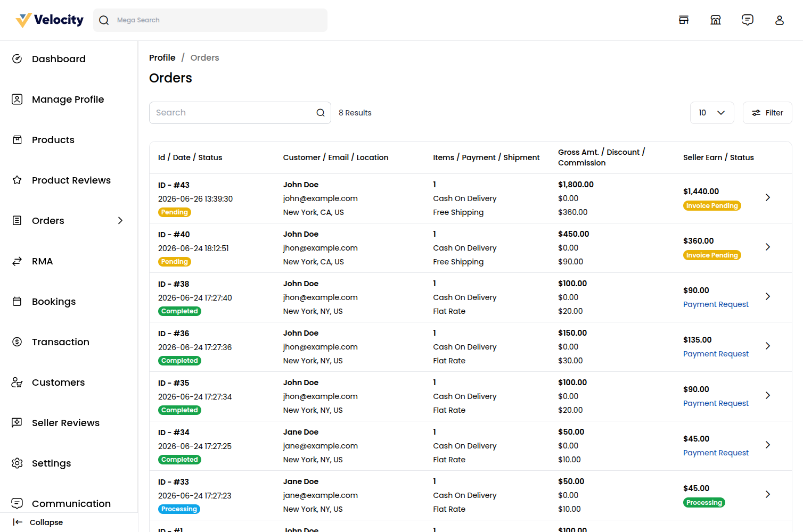Click the $1,800.00 gross amount

[x=576, y=185]
